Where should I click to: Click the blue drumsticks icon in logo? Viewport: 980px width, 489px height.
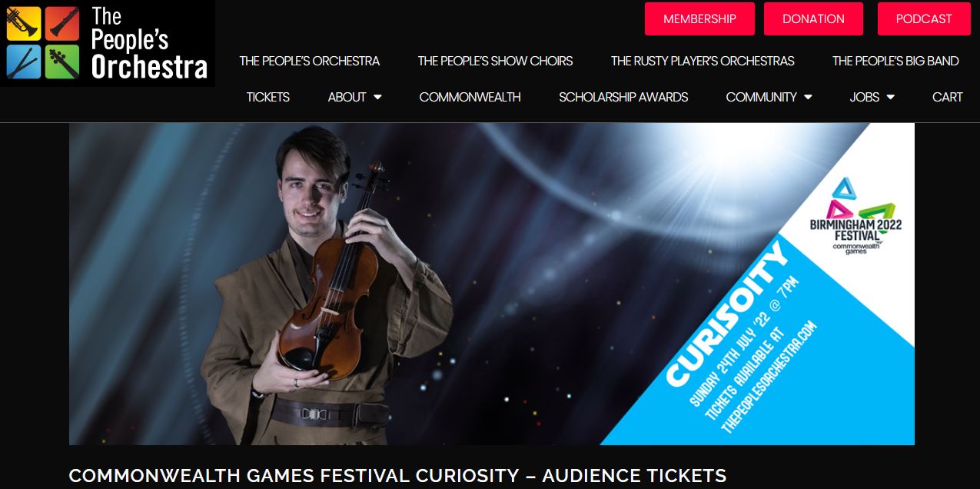tap(23, 62)
